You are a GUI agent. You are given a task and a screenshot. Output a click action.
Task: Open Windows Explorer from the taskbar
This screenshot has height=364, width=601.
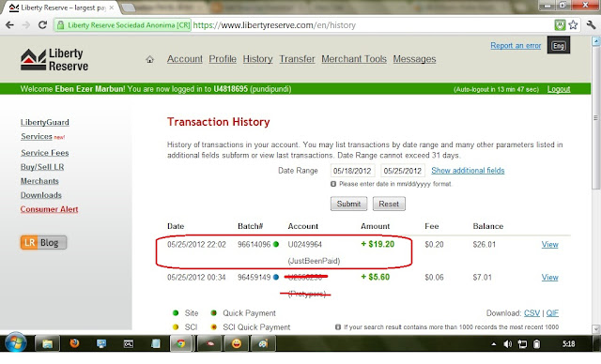pos(47,343)
